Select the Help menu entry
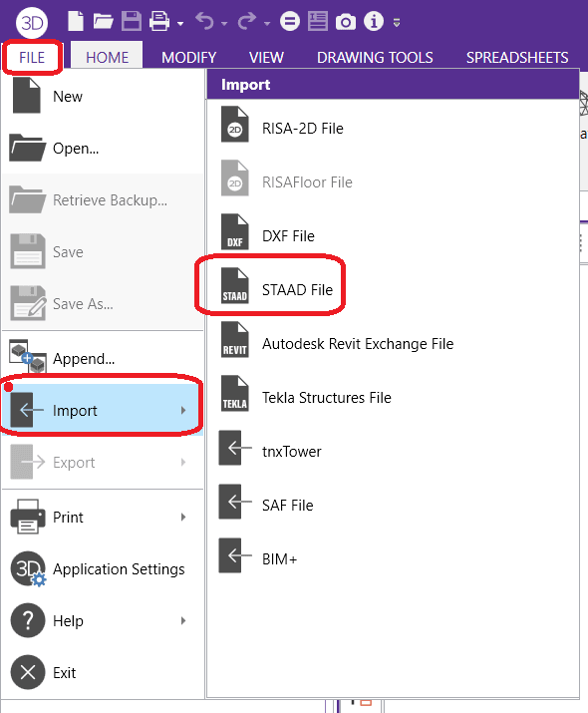588x713 pixels. click(x=103, y=620)
